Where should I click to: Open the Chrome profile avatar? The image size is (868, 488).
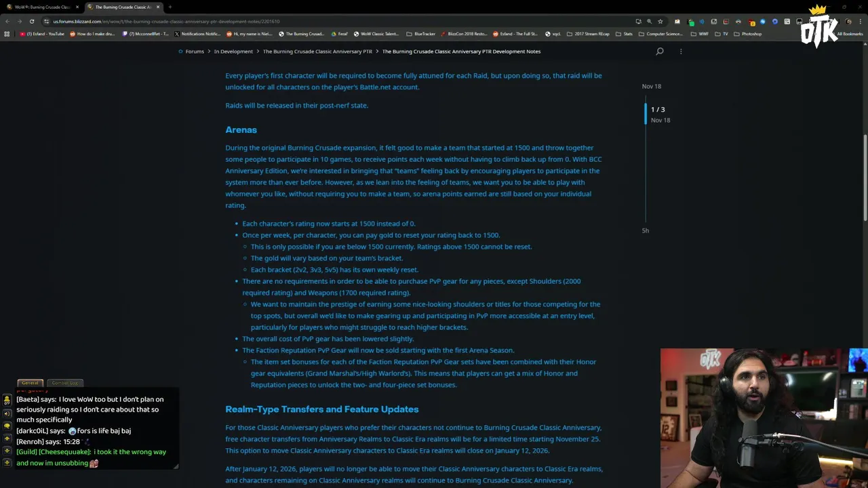coord(848,21)
